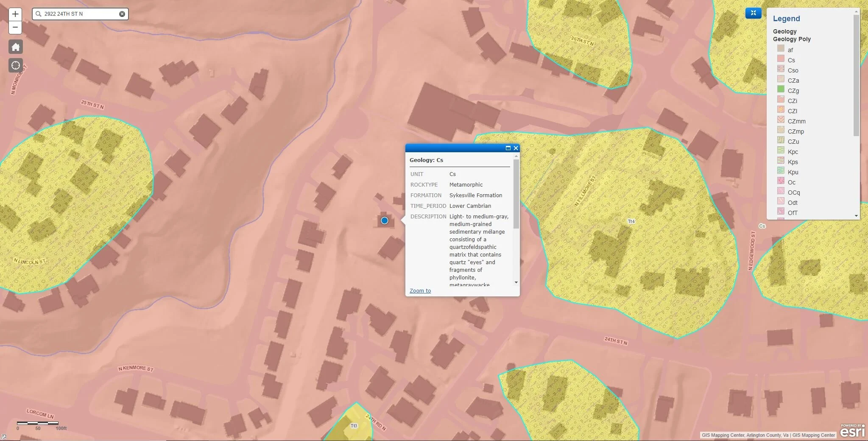Click the Cs color swatch in legend

pos(781,59)
